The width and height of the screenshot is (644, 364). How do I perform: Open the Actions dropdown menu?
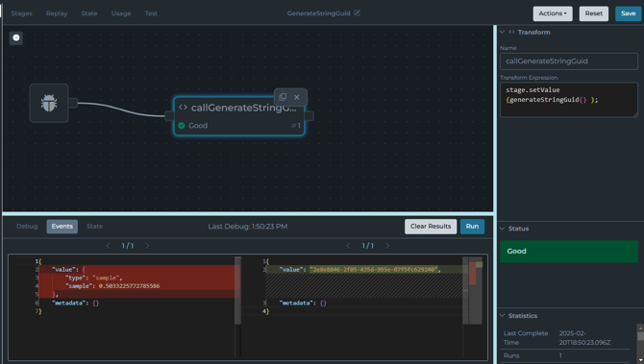pyautogui.click(x=553, y=13)
